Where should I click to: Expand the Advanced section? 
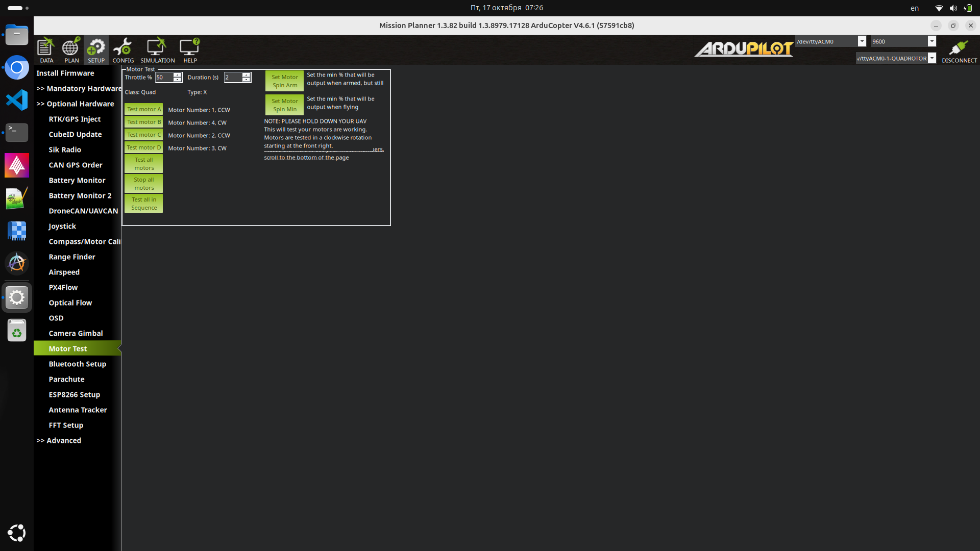pyautogui.click(x=59, y=440)
